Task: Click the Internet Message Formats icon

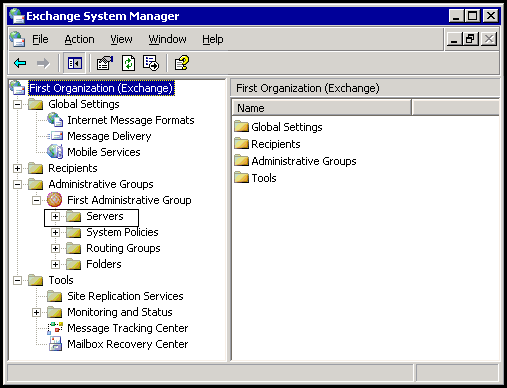Action: coord(55,120)
